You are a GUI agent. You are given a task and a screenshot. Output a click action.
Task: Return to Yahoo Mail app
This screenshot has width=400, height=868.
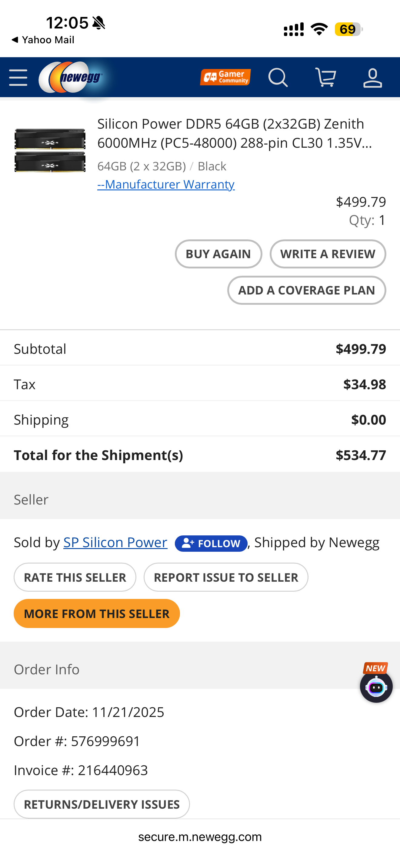tap(43, 40)
